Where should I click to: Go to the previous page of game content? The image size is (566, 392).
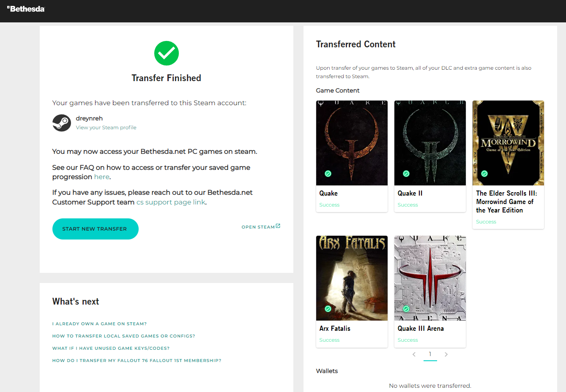pos(414,354)
